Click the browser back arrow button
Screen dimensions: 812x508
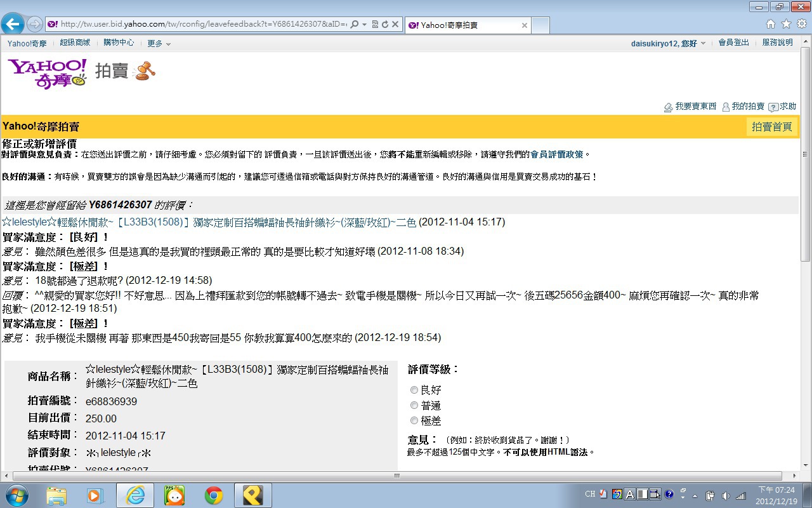click(13, 24)
